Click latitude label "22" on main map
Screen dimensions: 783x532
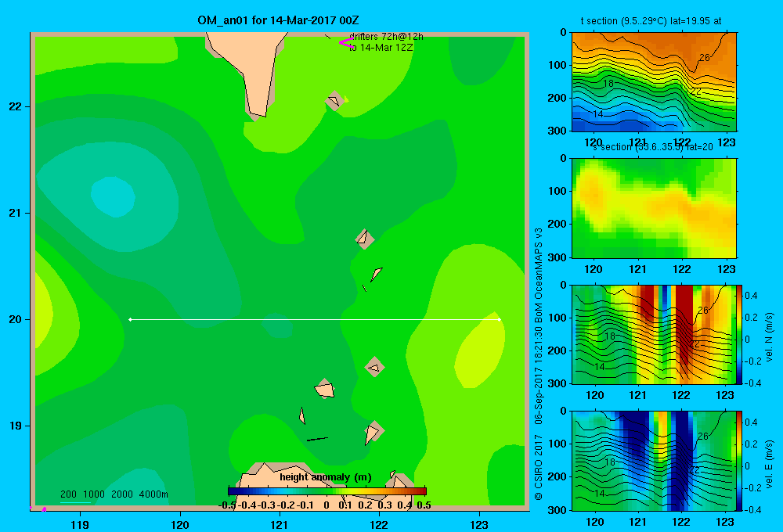coord(15,106)
